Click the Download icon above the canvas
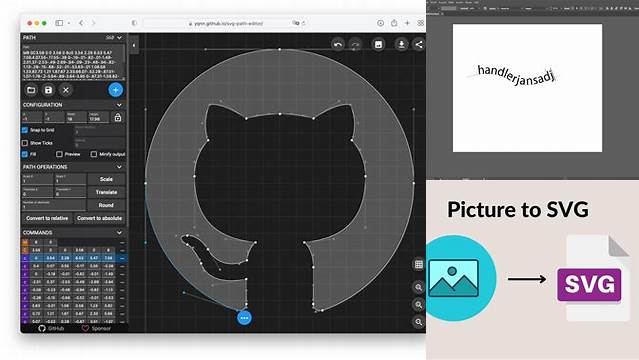The height and width of the screenshot is (360, 639). pos(401,44)
